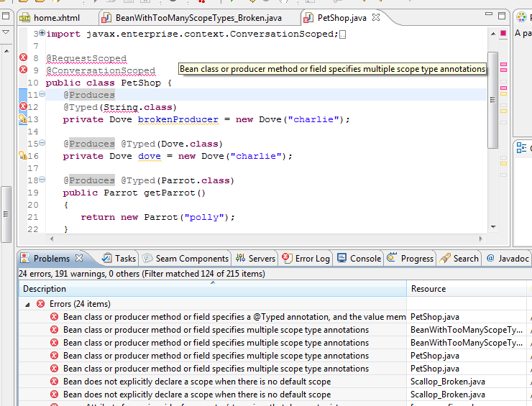The height and width of the screenshot is (406, 532).
Task: Select first multiple scope error for BeanWithTooManyScopeTy...
Action: [x=216, y=330]
